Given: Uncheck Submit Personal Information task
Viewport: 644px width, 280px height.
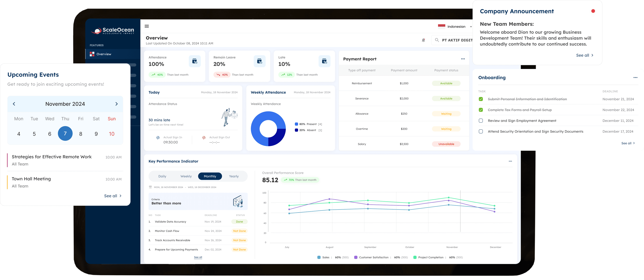Looking at the screenshot, I should point(480,99).
